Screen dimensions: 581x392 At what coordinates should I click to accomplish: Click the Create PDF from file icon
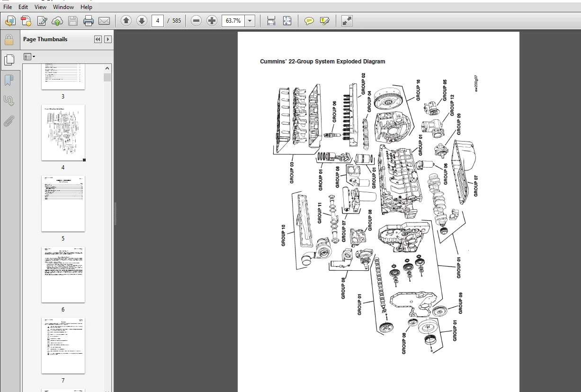click(x=26, y=21)
